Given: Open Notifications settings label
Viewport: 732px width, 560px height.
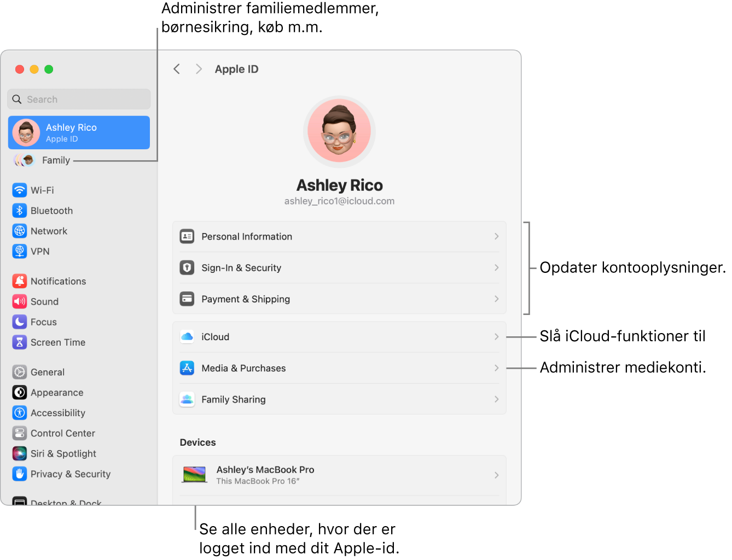Looking at the screenshot, I should click(x=58, y=281).
